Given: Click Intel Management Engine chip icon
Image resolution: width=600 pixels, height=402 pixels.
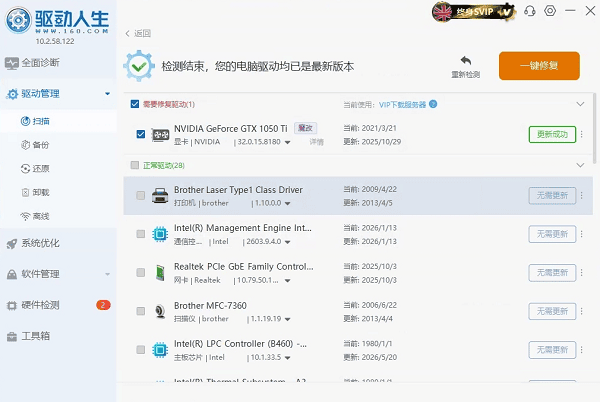Looking at the screenshot, I should (160, 234).
